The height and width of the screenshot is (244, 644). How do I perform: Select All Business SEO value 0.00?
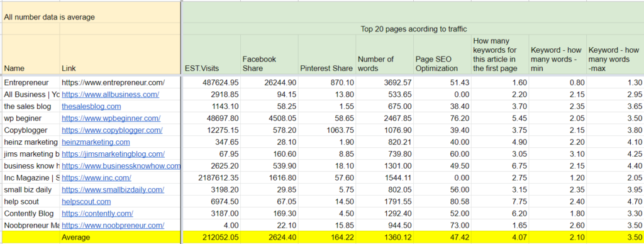(x=442, y=94)
